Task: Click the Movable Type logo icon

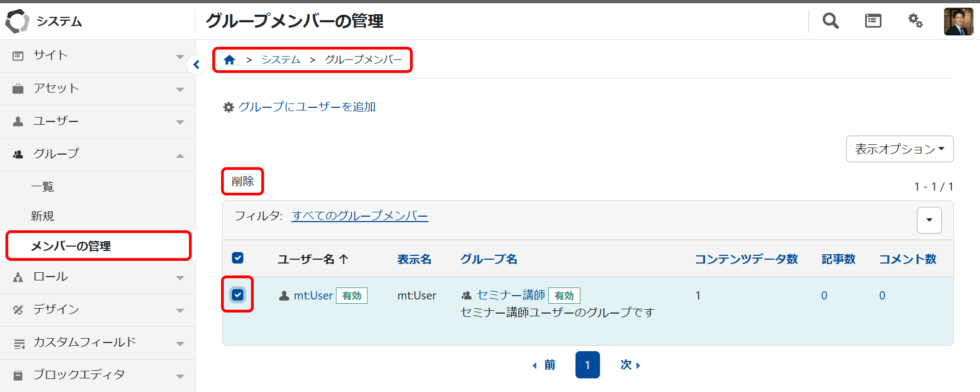Action: click(x=17, y=21)
